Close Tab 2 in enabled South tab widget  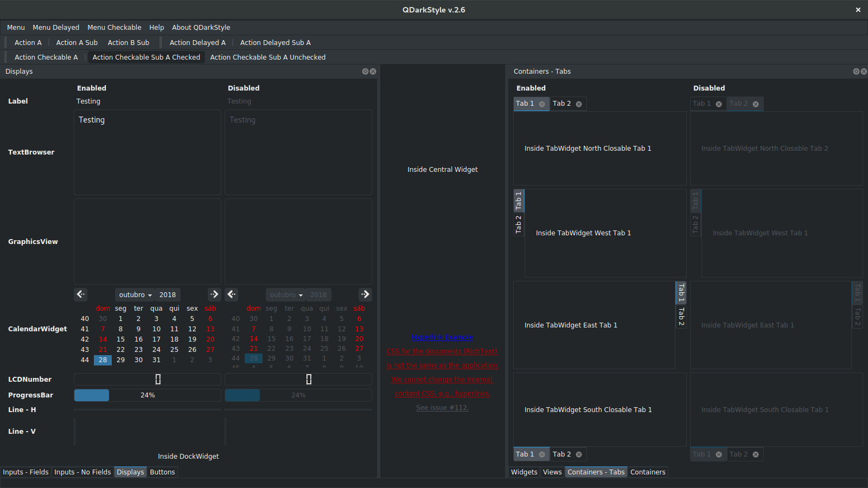pyautogui.click(x=579, y=454)
